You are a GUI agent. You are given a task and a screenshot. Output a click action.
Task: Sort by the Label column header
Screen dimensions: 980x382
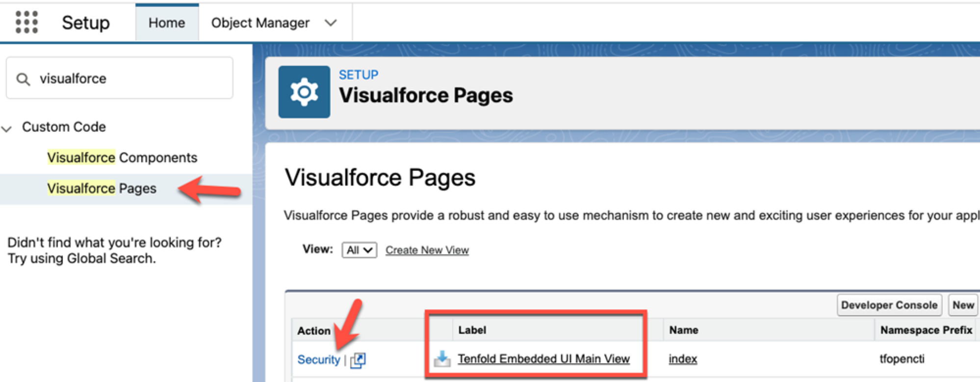472,330
